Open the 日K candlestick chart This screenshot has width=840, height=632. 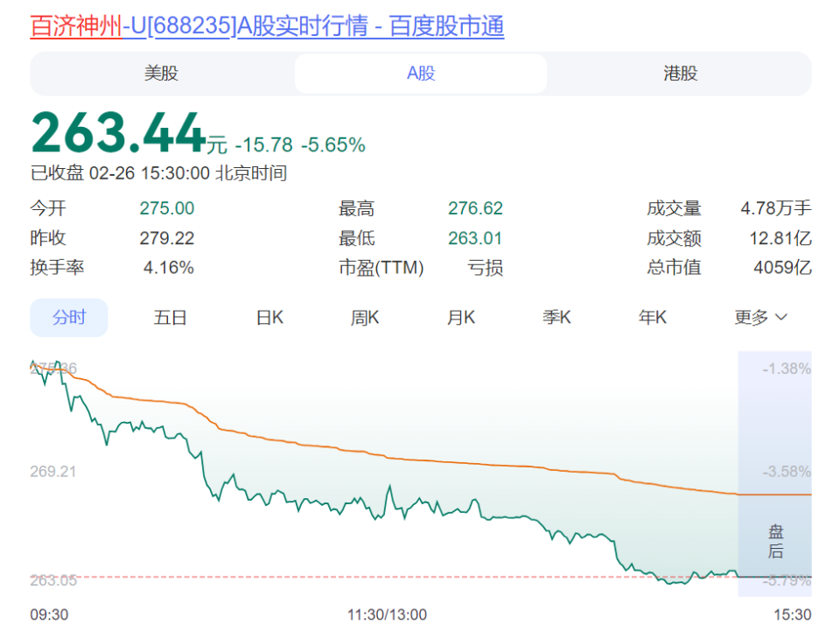268,318
